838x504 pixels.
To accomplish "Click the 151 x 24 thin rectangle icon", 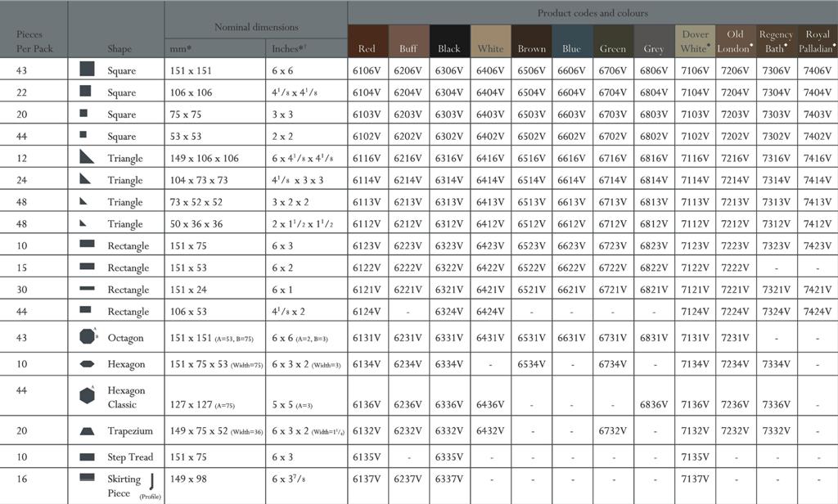I will (x=87, y=289).
